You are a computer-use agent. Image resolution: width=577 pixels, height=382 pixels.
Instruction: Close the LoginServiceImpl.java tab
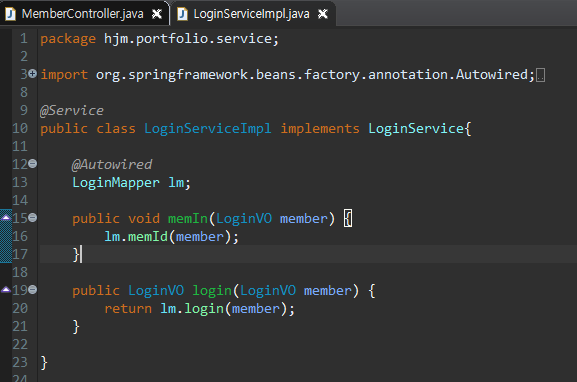tap(323, 14)
